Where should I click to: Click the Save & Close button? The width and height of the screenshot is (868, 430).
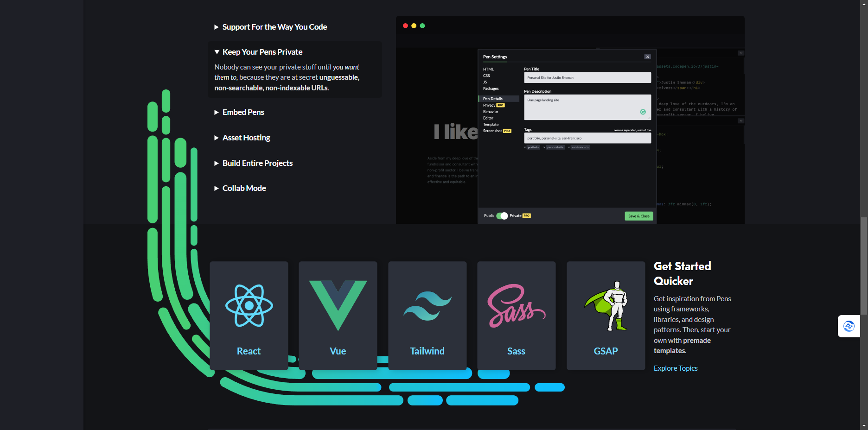(x=638, y=216)
